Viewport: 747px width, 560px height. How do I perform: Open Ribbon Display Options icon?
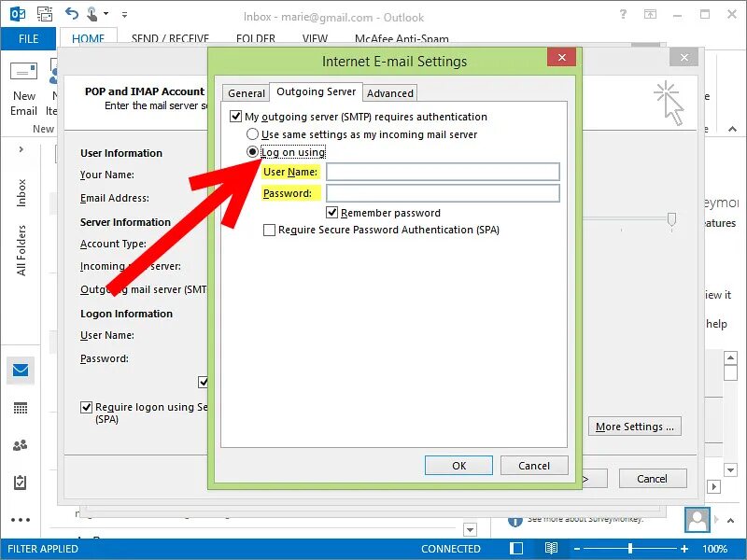[x=650, y=14]
